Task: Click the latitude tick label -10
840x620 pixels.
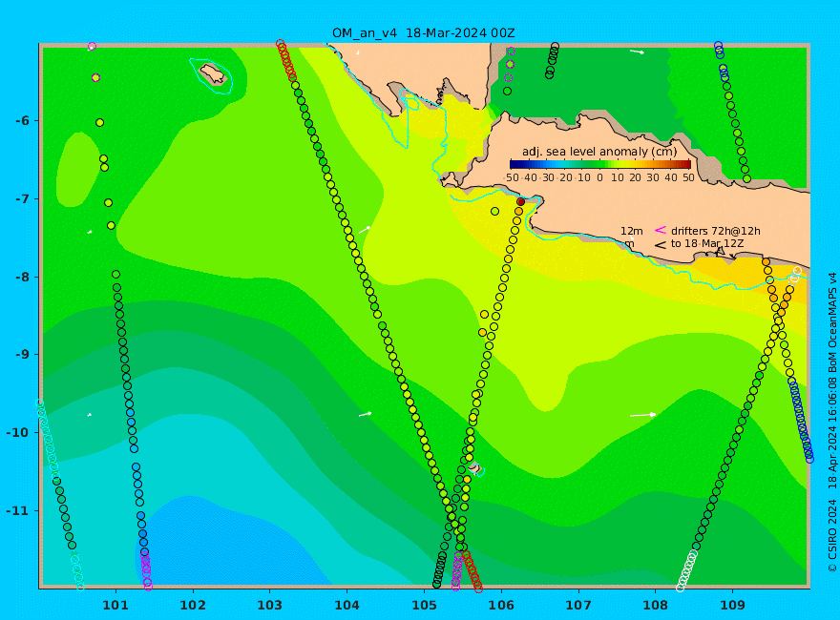Action: (18, 433)
